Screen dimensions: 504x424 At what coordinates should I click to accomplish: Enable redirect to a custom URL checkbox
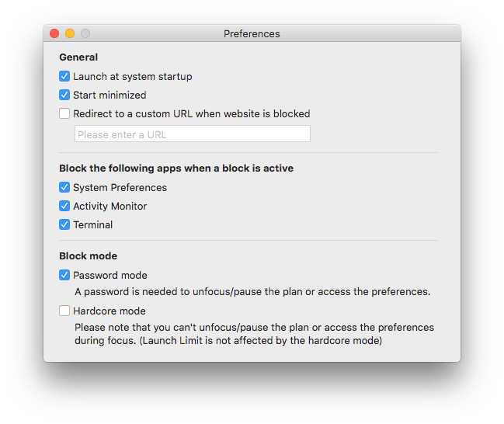click(x=64, y=113)
